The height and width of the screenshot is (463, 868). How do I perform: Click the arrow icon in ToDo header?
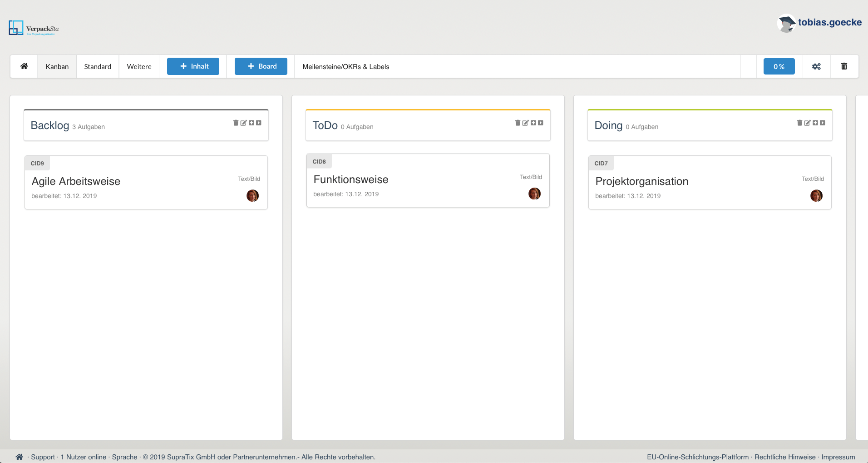[541, 123]
